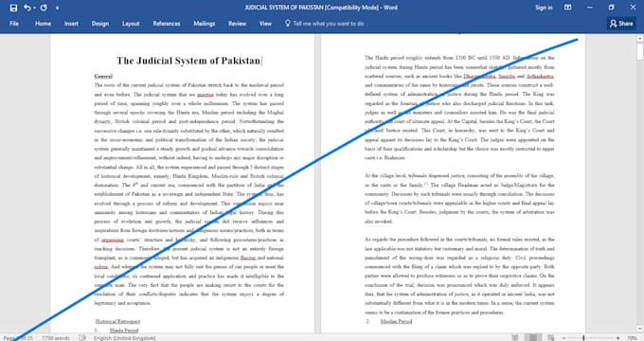
Task: Click the zoom out minus button
Action: click(563, 338)
